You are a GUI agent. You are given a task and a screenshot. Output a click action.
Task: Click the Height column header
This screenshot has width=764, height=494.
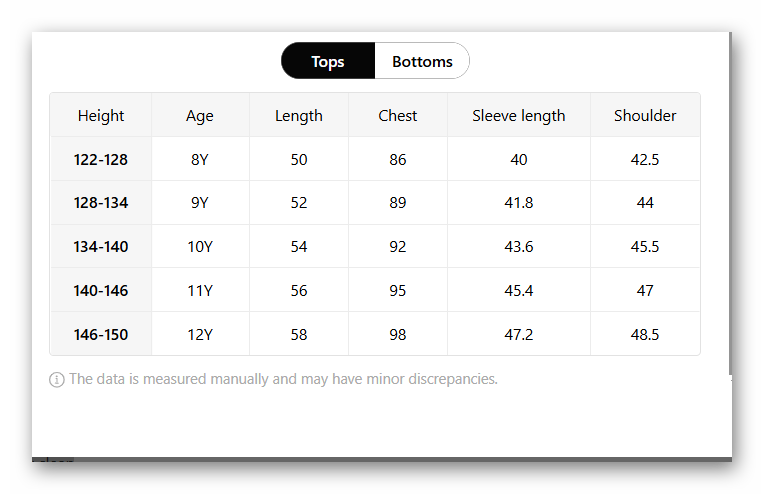pyautogui.click(x=101, y=116)
